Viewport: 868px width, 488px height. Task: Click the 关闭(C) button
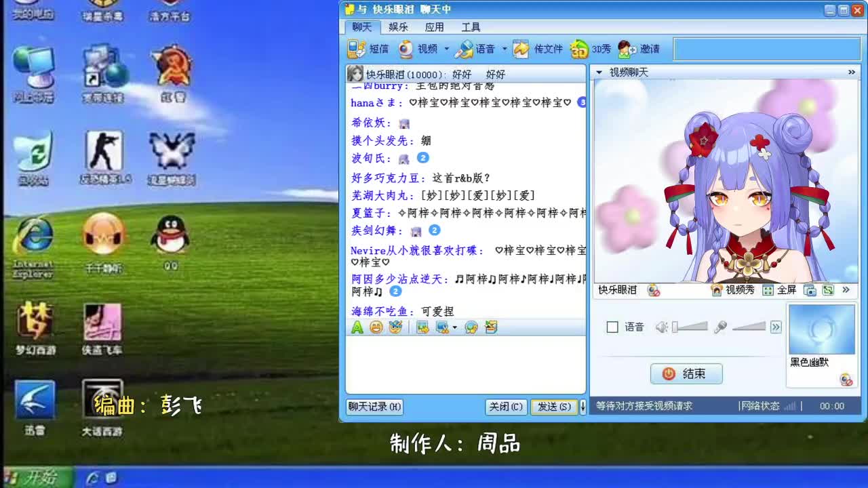(506, 407)
